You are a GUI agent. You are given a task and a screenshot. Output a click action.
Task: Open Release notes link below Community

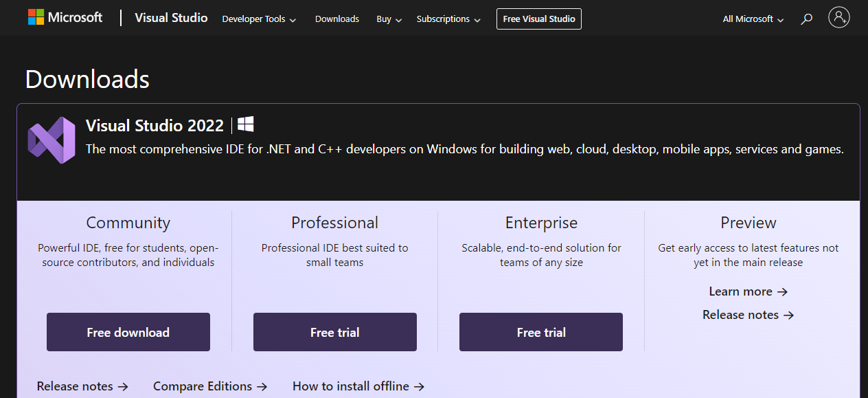pos(82,386)
